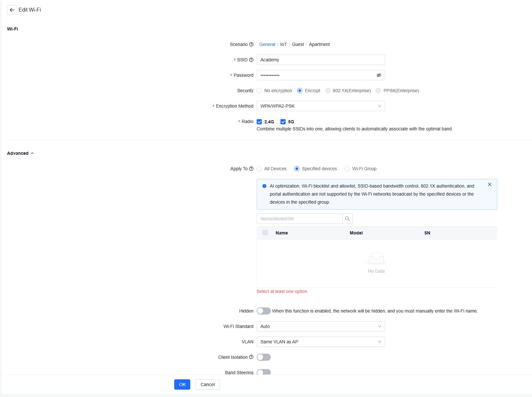Collapse the Advanced section
This screenshot has width=532, height=397.
[x=21, y=153]
